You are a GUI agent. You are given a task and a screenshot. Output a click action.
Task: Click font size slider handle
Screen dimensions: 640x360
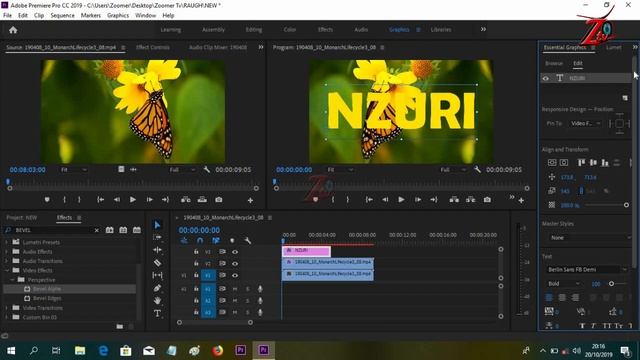click(x=611, y=283)
